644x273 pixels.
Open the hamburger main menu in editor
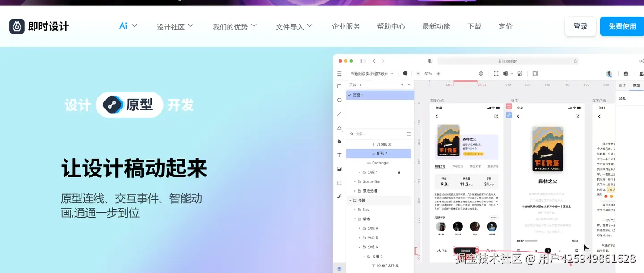[x=339, y=74]
